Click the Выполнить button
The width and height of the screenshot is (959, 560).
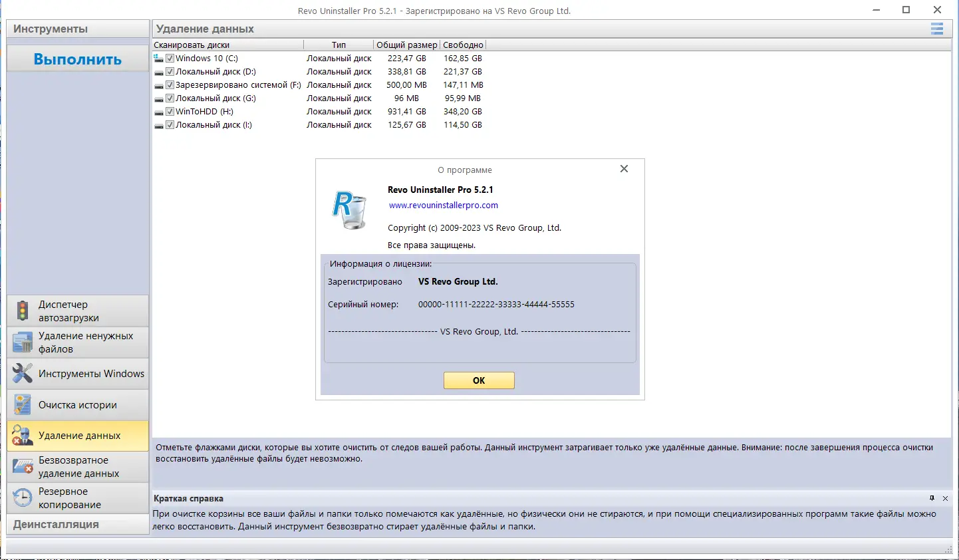(78, 59)
